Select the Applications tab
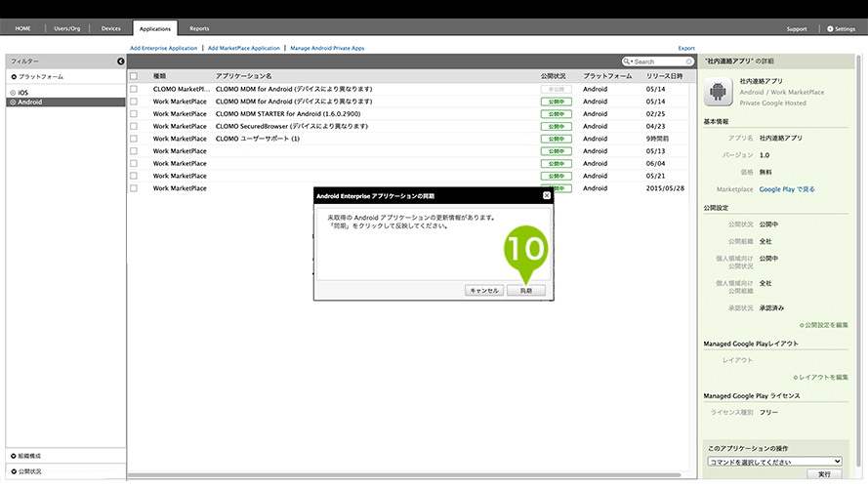868x488 pixels. [x=155, y=28]
